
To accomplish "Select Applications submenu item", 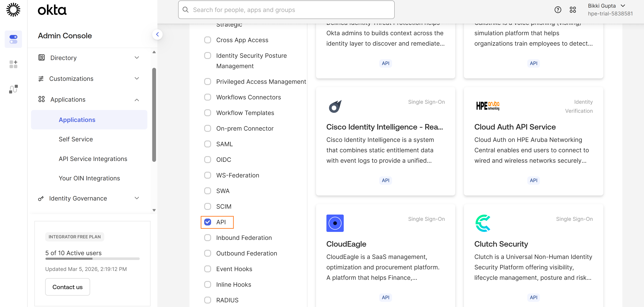I will [x=89, y=120].
